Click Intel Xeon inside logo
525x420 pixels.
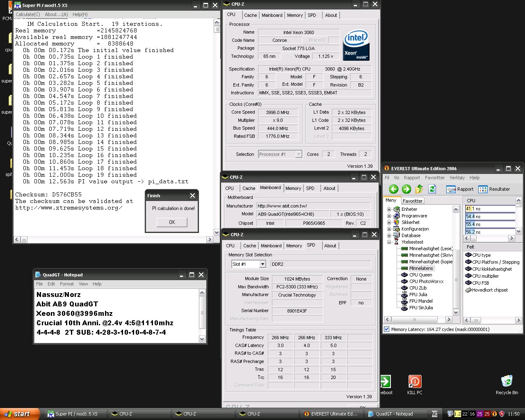tap(356, 44)
